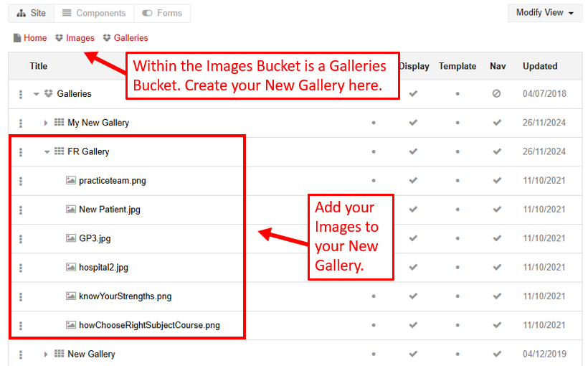
Task: Sort by the Nav column header
Action: 498,66
